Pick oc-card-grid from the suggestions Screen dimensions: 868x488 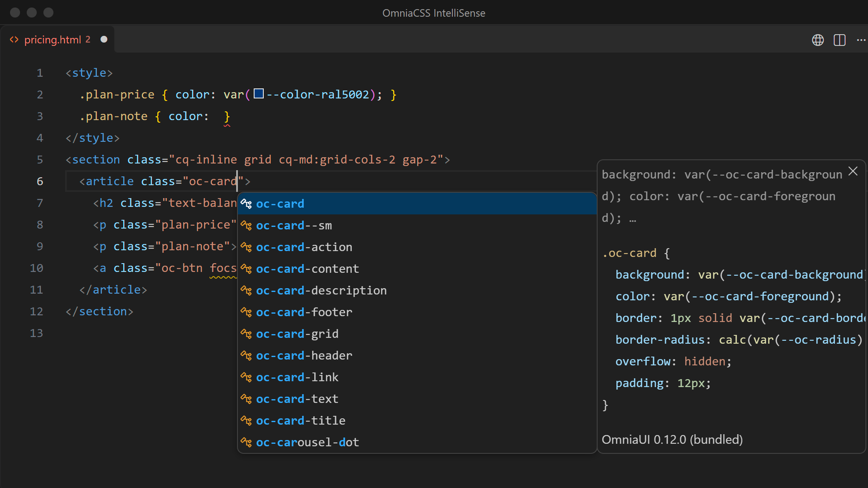click(x=417, y=334)
